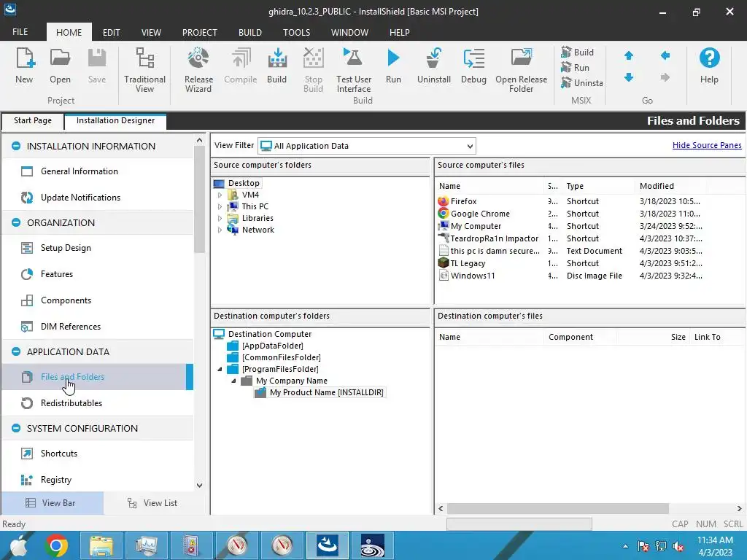Open the Start Page tab

pos(33,120)
